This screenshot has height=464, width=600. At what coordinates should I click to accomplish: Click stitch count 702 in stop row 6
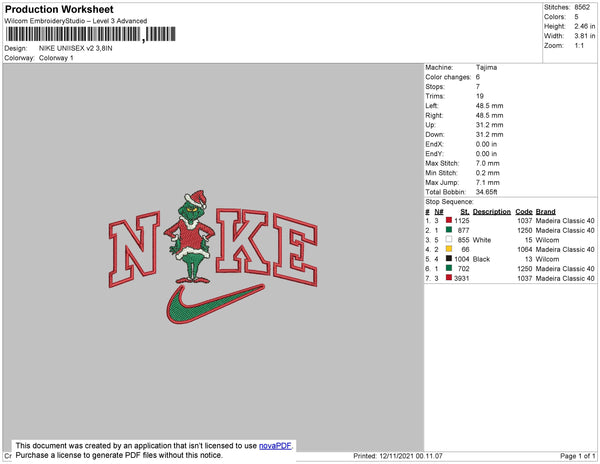click(463, 269)
